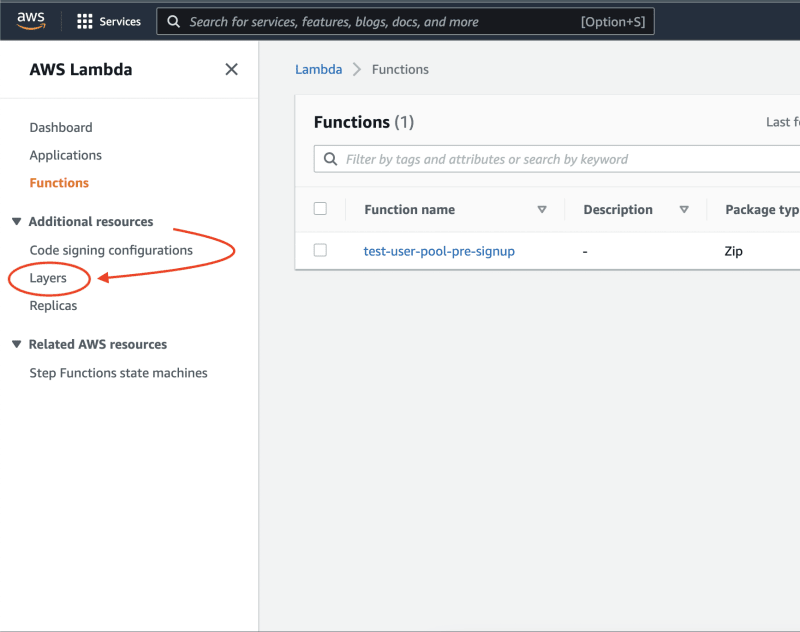This screenshot has width=800, height=632.
Task: Open the Dashboard sidebar item
Action: 61,128
